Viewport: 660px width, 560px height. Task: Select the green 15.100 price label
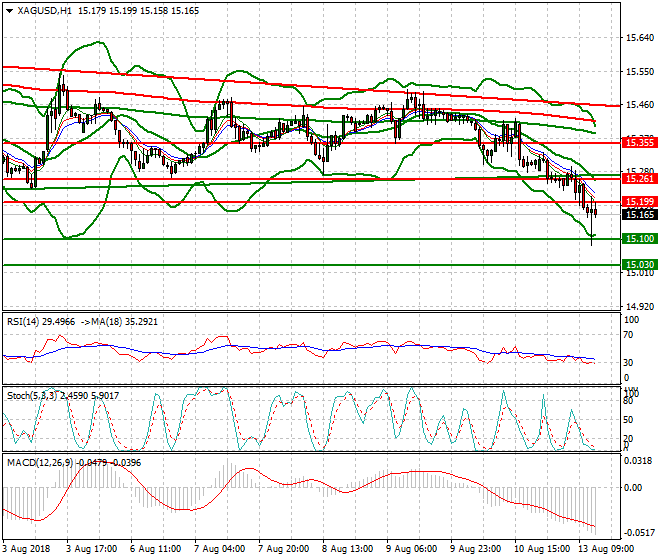(638, 238)
